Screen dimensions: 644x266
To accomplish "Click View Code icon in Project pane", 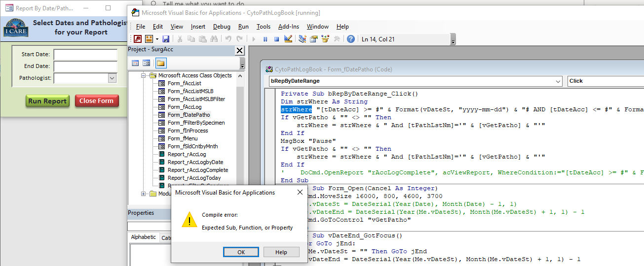I will click(135, 63).
